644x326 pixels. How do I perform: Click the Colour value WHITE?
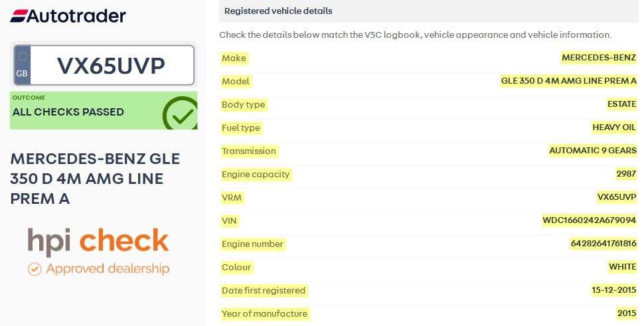[622, 267]
